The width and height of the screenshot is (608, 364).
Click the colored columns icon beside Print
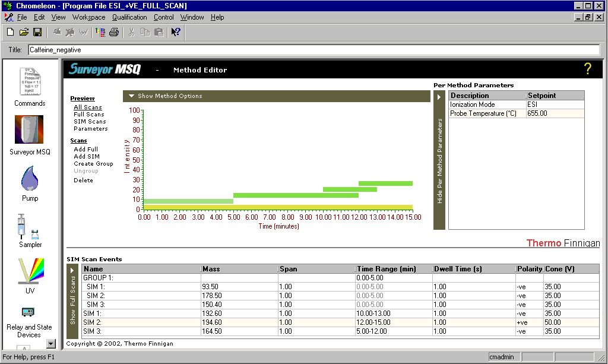click(x=100, y=32)
